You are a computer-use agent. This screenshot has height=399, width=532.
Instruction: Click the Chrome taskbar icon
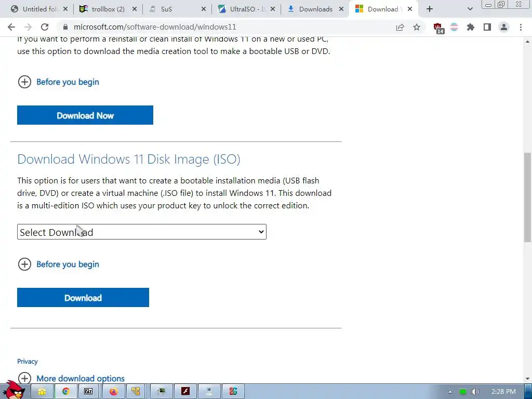pyautogui.click(x=66, y=392)
